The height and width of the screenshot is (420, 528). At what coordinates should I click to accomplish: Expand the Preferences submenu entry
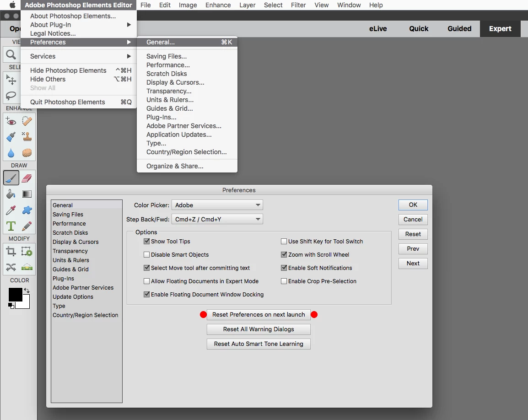79,42
